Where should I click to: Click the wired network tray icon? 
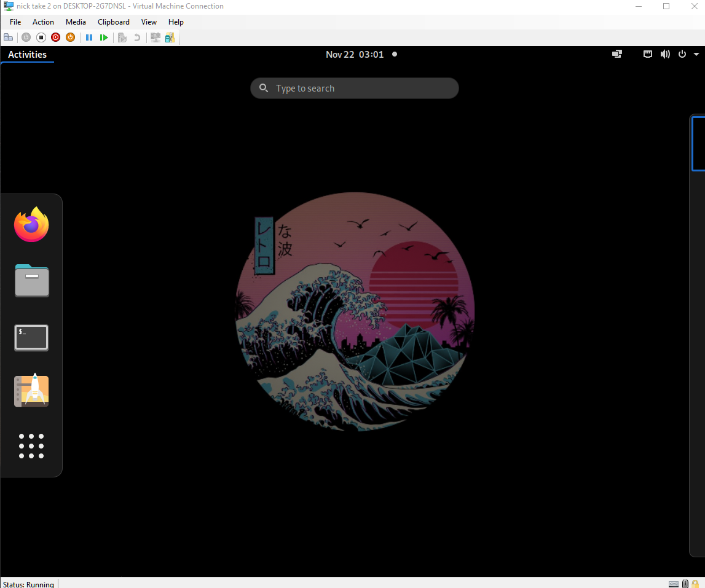(x=647, y=55)
